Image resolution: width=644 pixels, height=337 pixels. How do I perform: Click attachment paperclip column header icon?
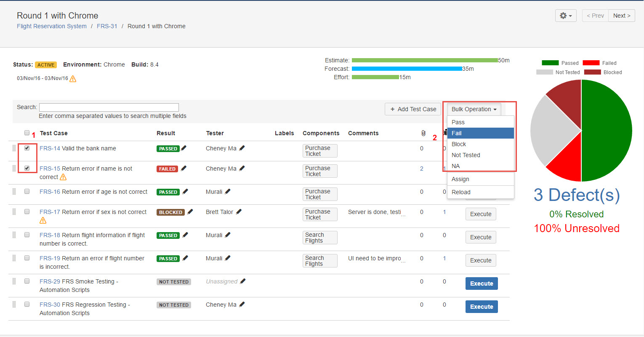423,133
